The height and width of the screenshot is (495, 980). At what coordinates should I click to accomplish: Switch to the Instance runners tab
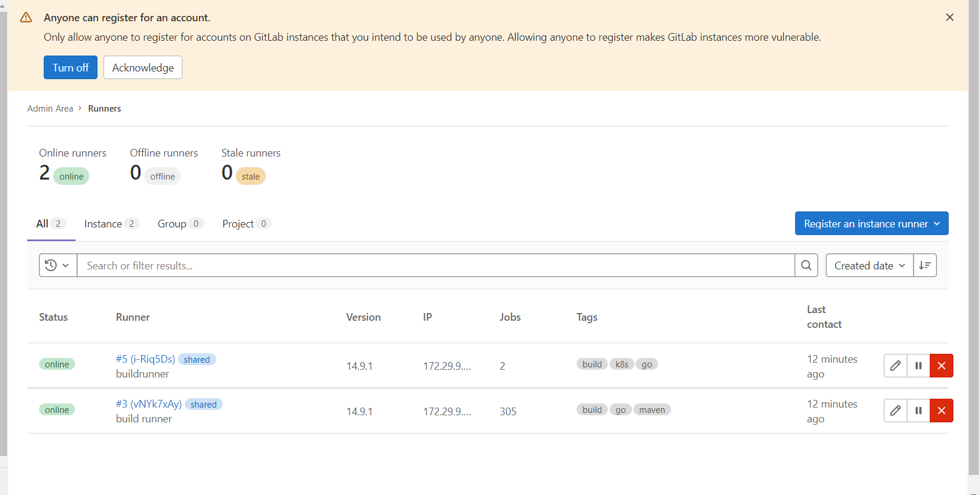[111, 224]
